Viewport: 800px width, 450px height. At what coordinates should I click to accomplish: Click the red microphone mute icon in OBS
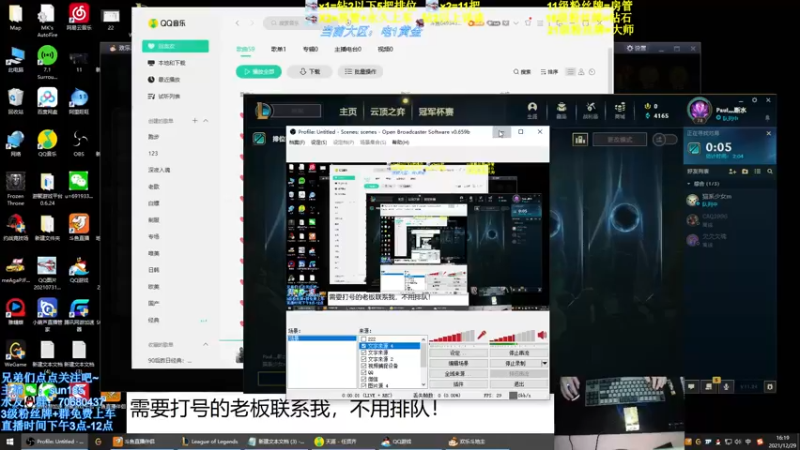tap(481, 336)
